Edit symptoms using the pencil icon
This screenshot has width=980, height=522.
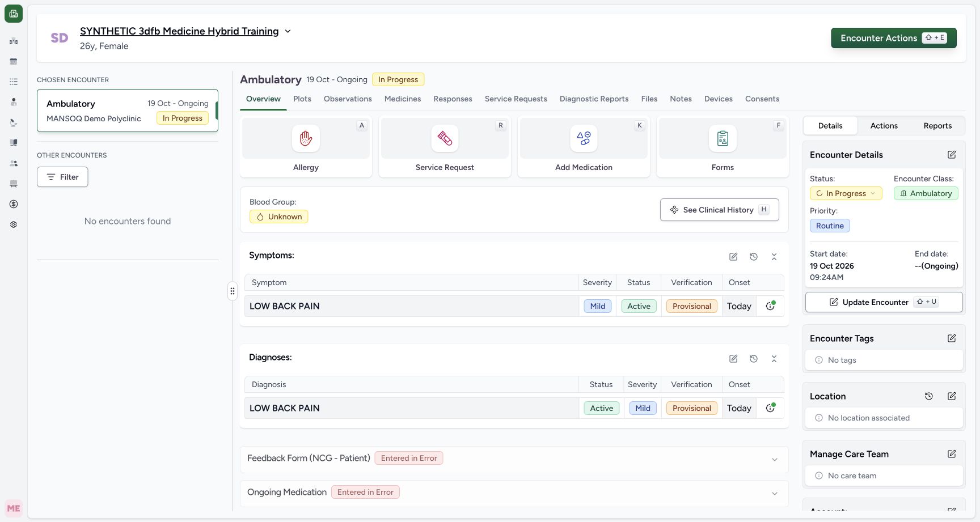733,257
